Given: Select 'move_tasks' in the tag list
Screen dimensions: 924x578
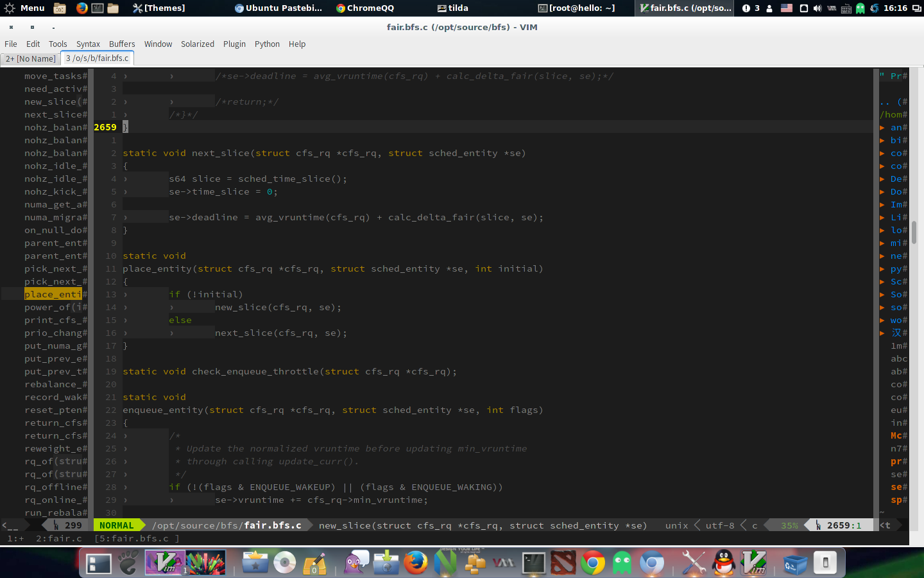Looking at the screenshot, I should 53,76.
